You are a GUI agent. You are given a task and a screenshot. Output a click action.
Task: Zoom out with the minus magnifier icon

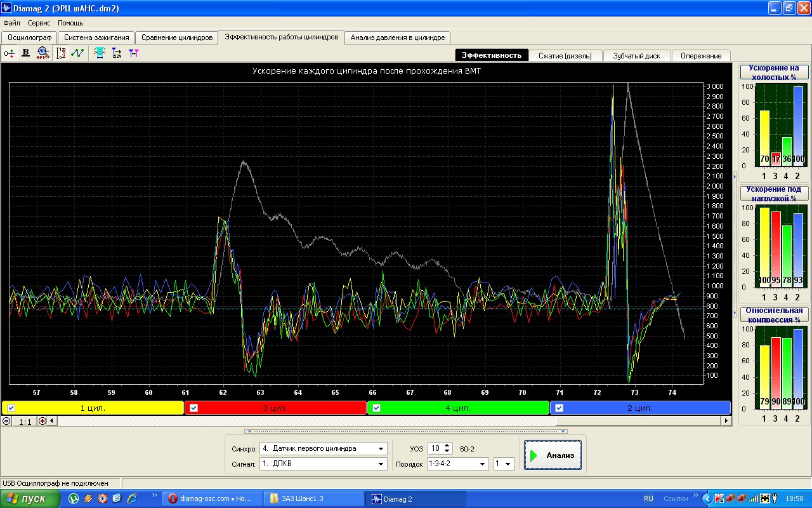point(6,421)
